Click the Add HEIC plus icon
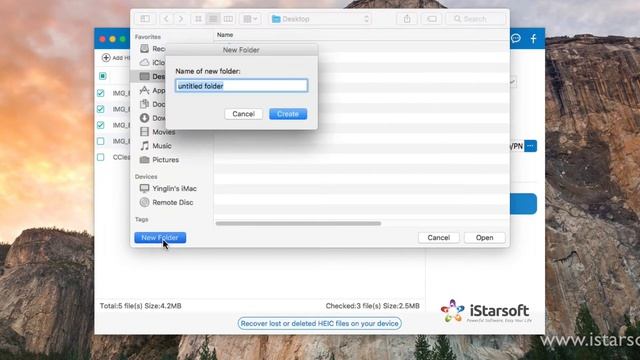Screen dimensions: 640x360 tap(106, 58)
